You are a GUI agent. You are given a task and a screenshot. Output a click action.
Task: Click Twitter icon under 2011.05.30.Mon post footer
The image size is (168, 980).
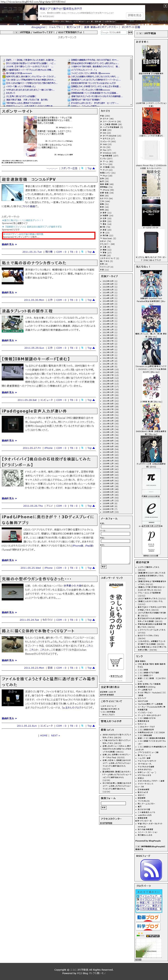click(x=82, y=300)
